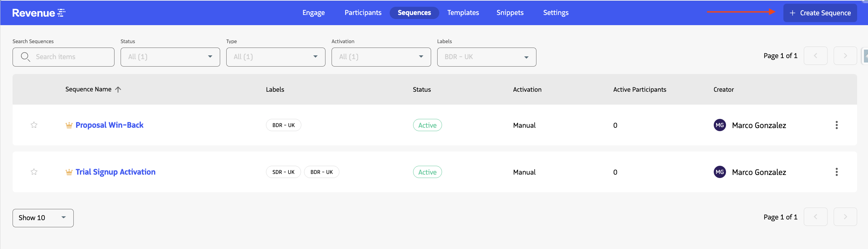Open the more-options menu for Trial Signup Activation
The width and height of the screenshot is (868, 249).
[836, 172]
